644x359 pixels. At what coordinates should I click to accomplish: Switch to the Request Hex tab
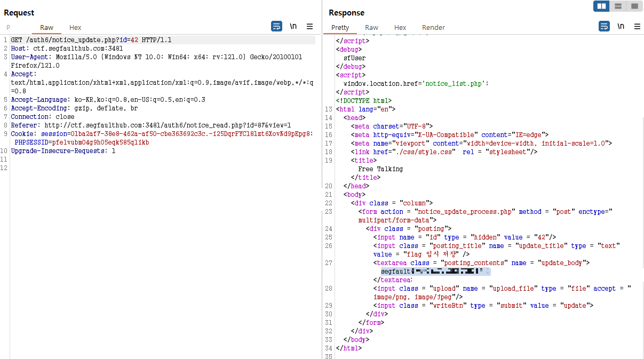click(x=75, y=28)
